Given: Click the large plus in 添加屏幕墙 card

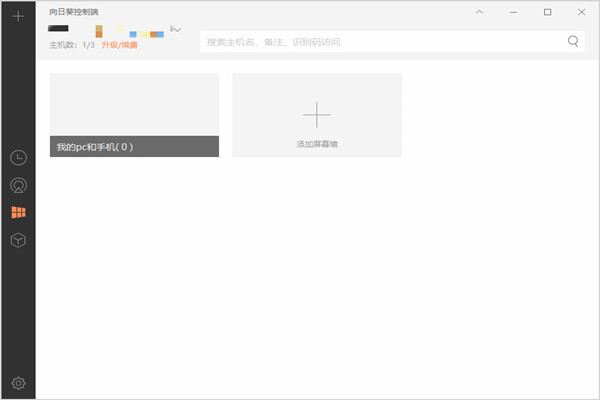Looking at the screenshot, I should (317, 115).
